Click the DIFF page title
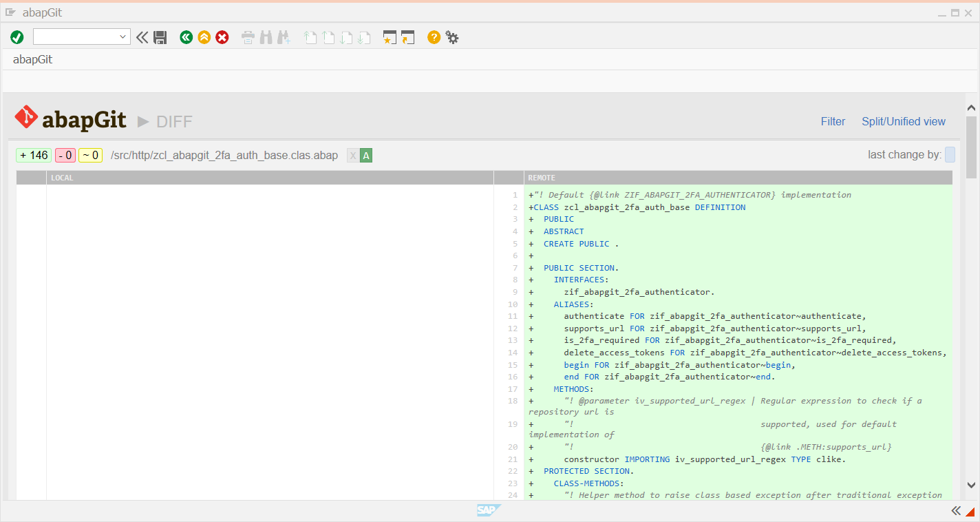 coord(174,122)
